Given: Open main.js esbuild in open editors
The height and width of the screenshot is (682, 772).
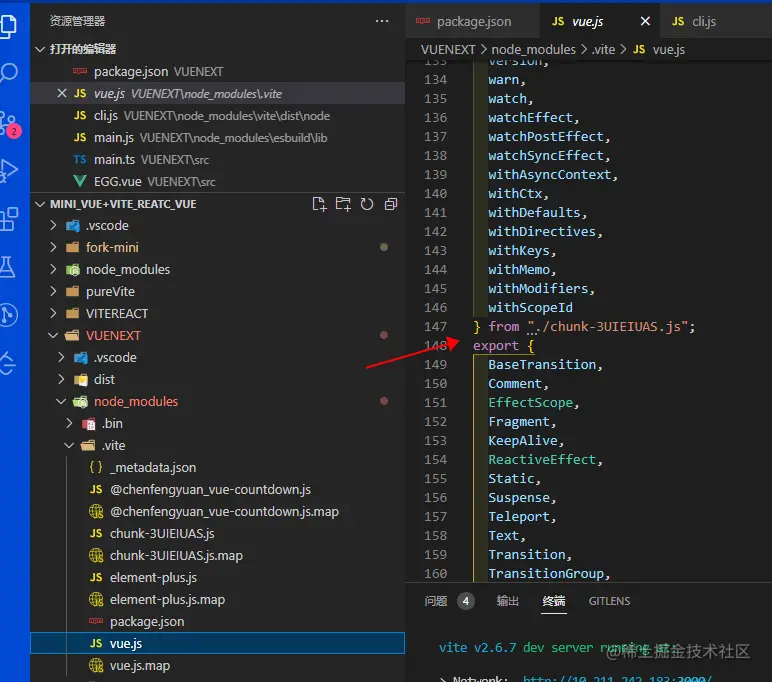Looking at the screenshot, I should coord(217,137).
